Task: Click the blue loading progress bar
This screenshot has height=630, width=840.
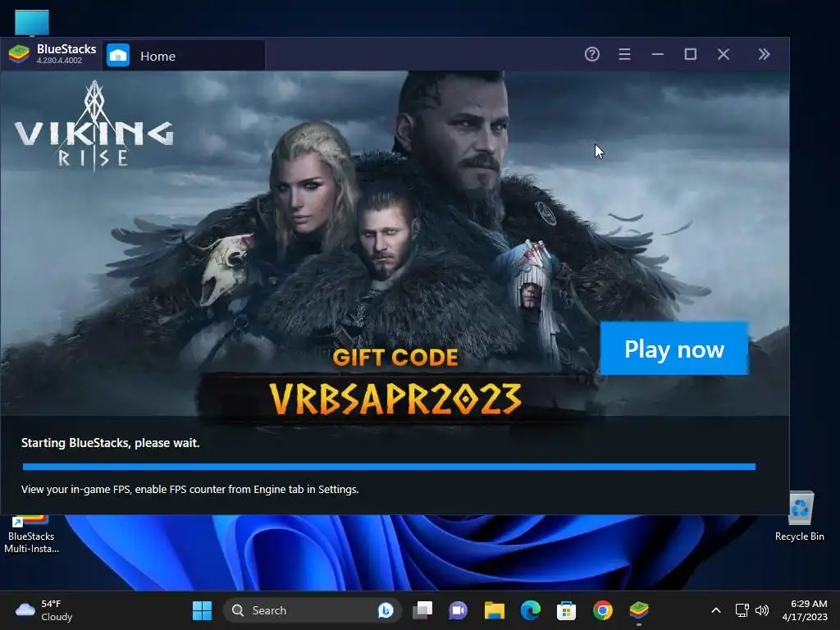Action: point(389,467)
